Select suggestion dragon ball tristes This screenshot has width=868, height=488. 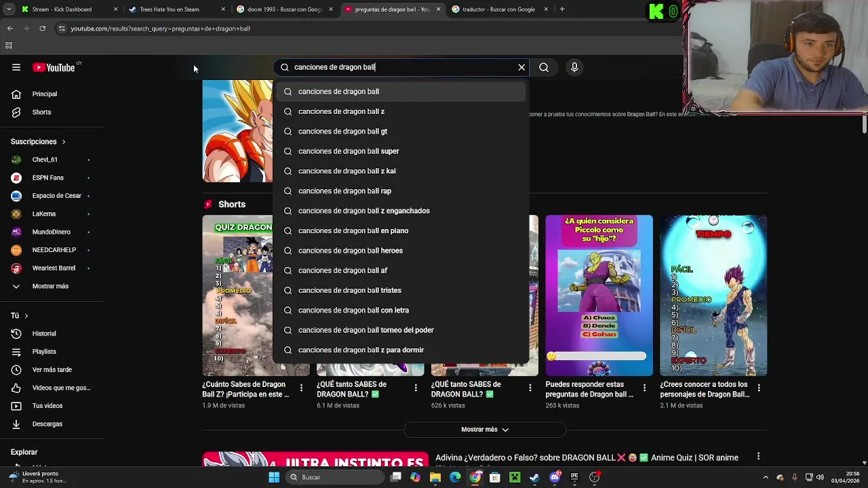click(400, 290)
